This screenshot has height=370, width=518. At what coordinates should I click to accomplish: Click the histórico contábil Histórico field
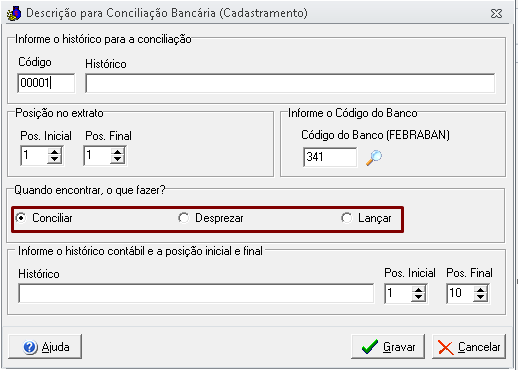pos(196,293)
